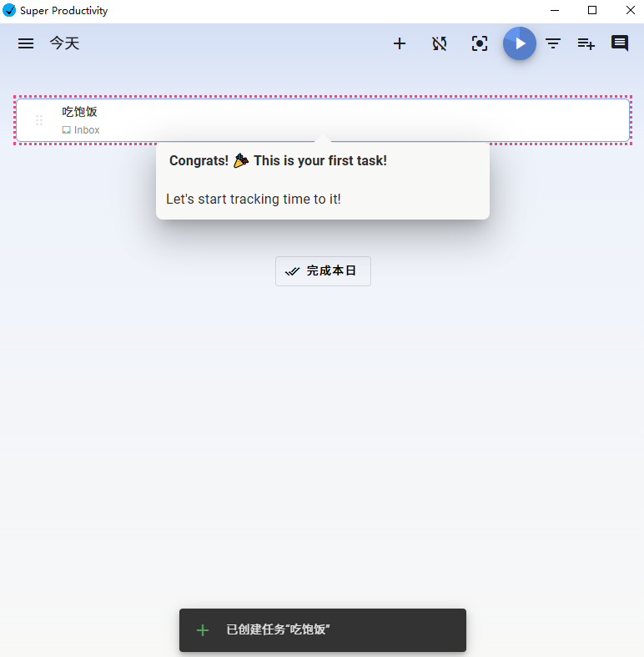Minimize the Super Productivity window
Screen dimensions: 644x657
[555, 10]
